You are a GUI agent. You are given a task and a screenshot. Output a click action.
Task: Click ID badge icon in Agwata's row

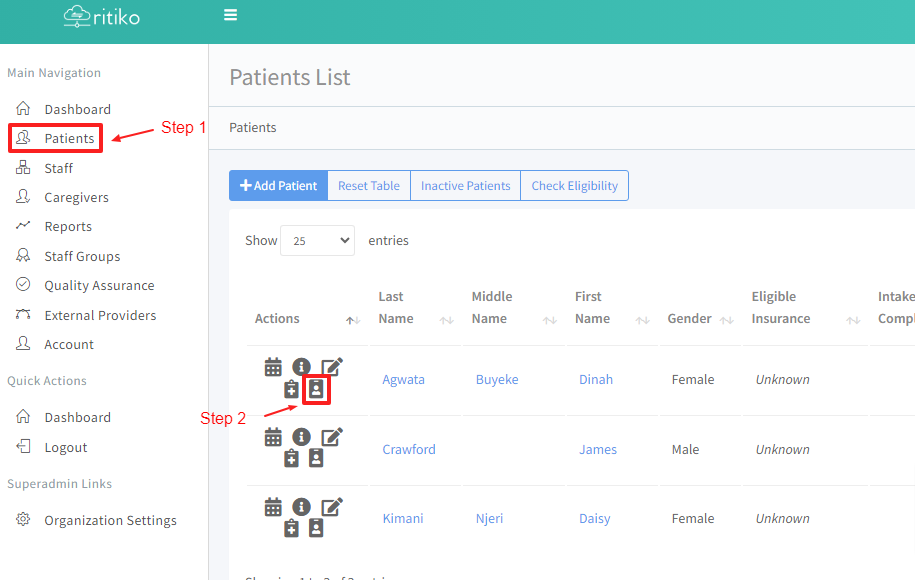316,389
